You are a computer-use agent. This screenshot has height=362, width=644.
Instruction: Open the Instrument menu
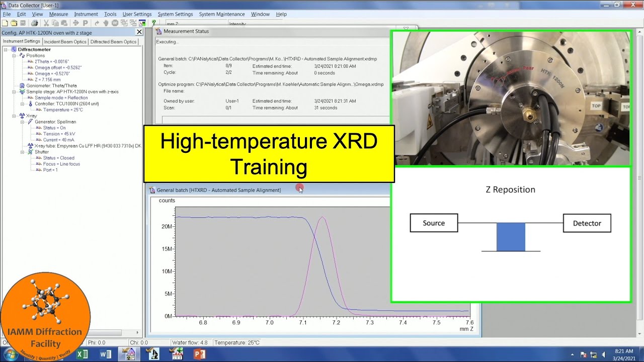click(x=86, y=14)
